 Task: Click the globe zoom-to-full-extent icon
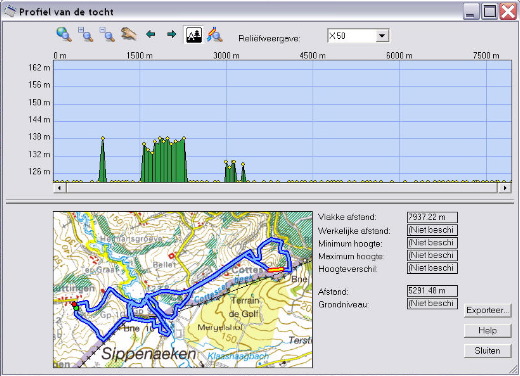64,34
